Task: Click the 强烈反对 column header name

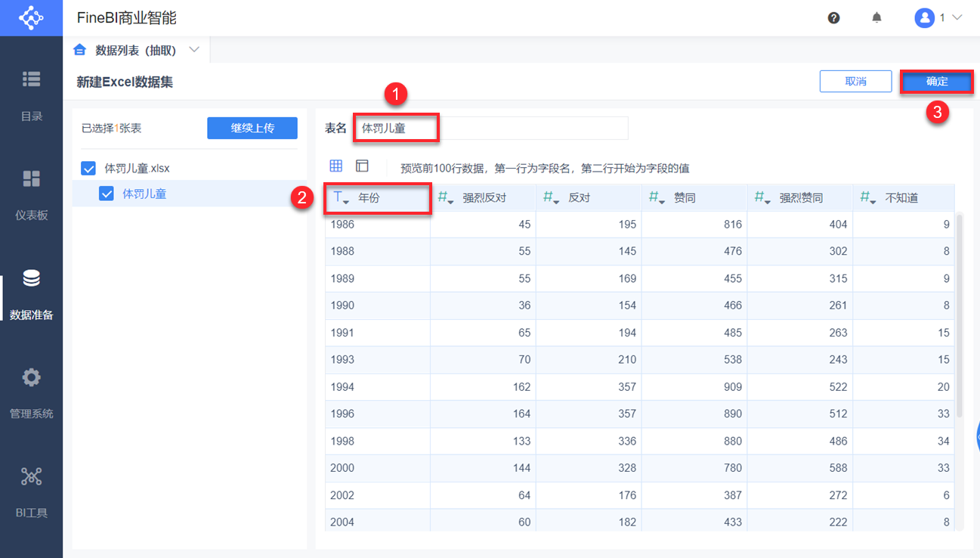Action: coord(484,198)
